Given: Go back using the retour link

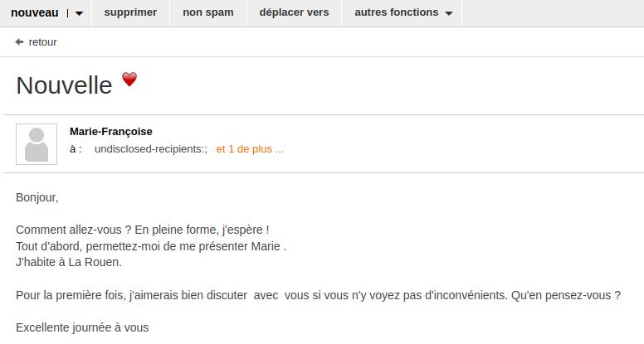Looking at the screenshot, I should pyautogui.click(x=42, y=42).
